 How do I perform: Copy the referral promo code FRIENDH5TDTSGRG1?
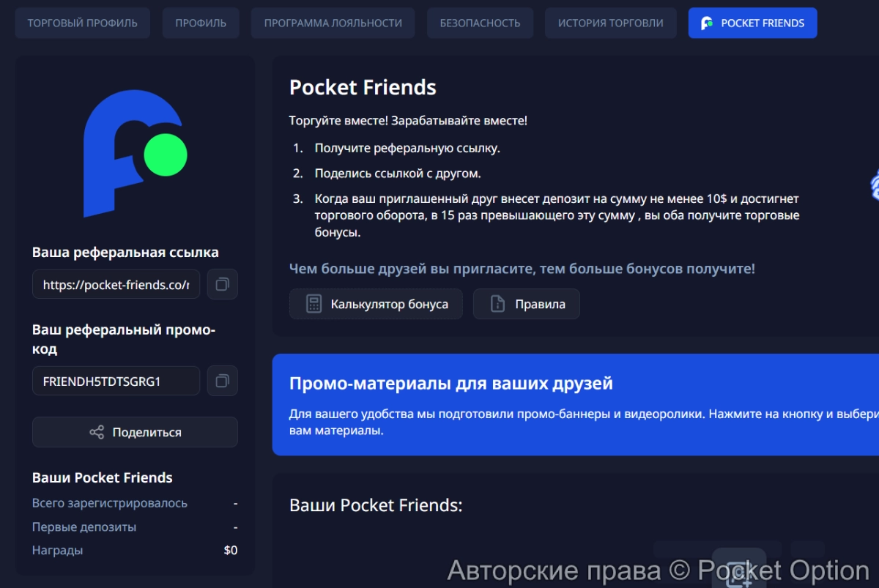point(223,381)
